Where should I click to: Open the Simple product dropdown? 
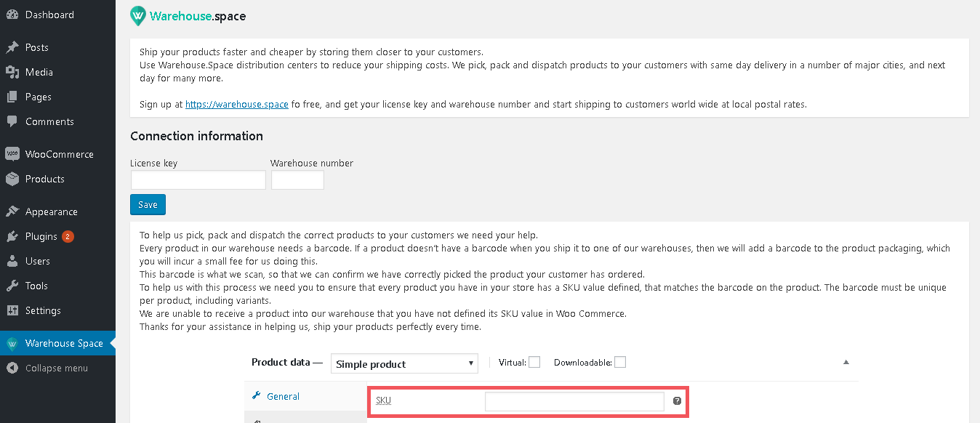[x=404, y=363]
